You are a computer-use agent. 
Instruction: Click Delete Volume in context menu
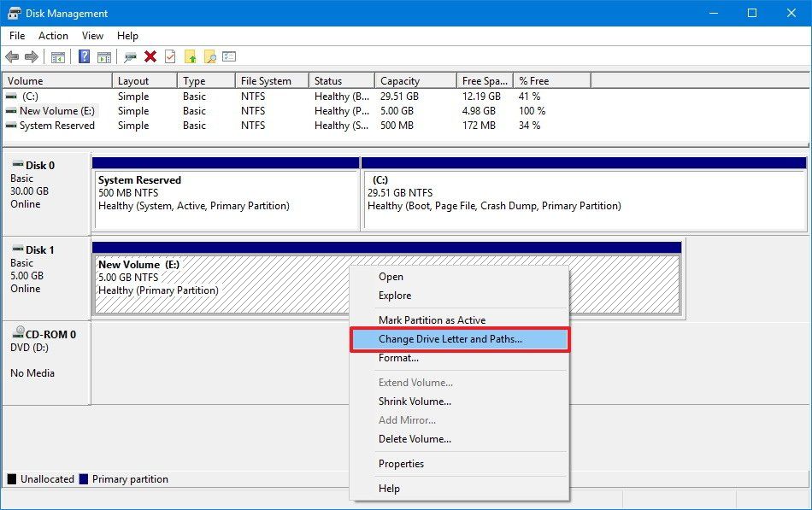pos(415,439)
